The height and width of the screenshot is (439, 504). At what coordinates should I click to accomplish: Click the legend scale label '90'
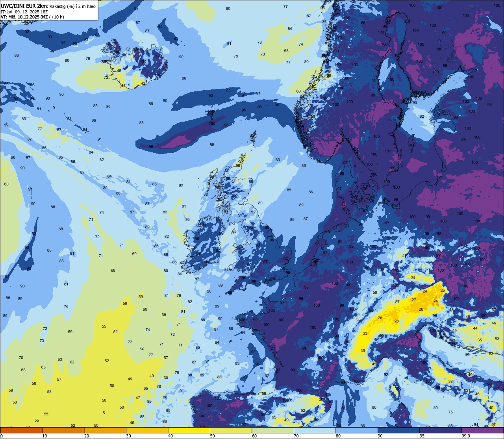(x=380, y=436)
